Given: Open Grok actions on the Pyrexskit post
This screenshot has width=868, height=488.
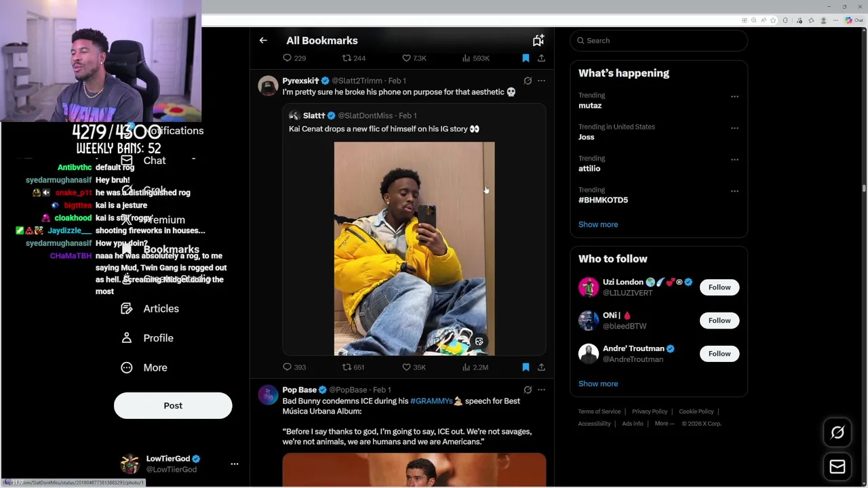Looking at the screenshot, I should point(528,81).
